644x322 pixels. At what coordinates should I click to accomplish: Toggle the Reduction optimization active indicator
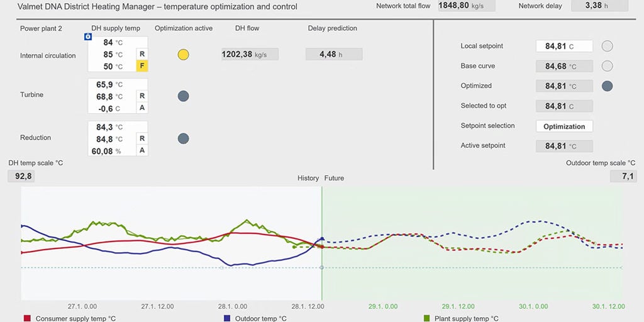183,138
